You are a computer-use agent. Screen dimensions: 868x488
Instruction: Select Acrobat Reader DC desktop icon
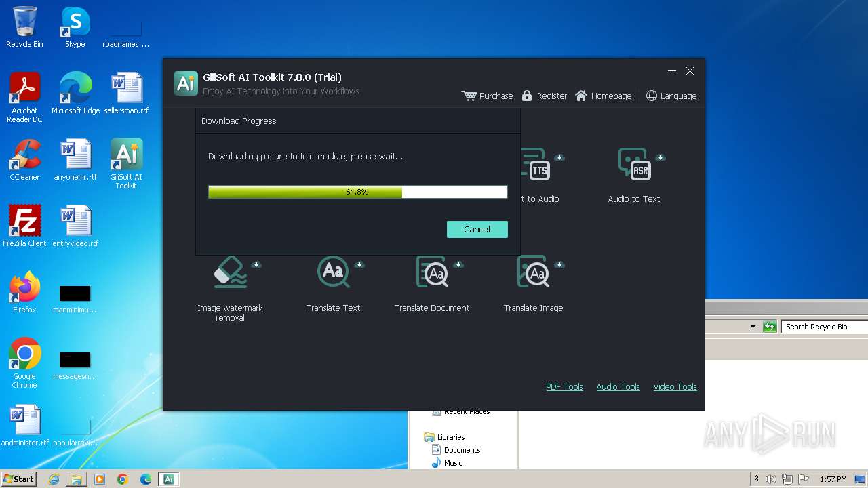point(24,98)
